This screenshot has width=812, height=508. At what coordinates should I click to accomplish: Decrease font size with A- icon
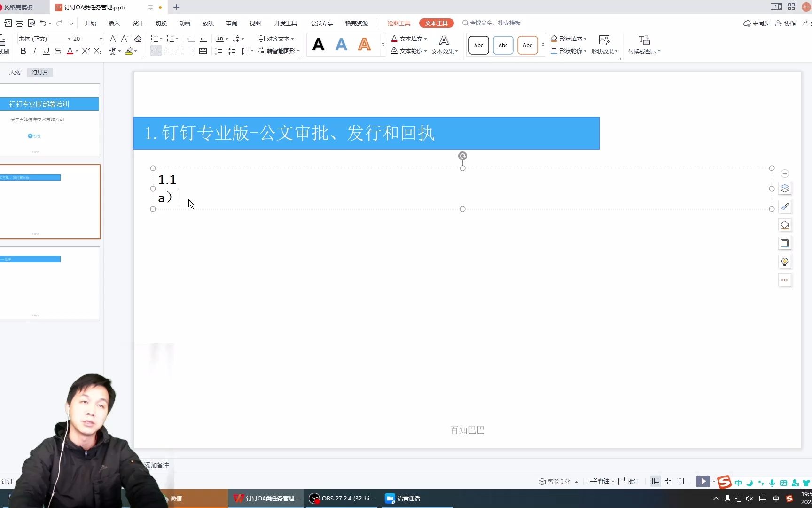point(125,39)
